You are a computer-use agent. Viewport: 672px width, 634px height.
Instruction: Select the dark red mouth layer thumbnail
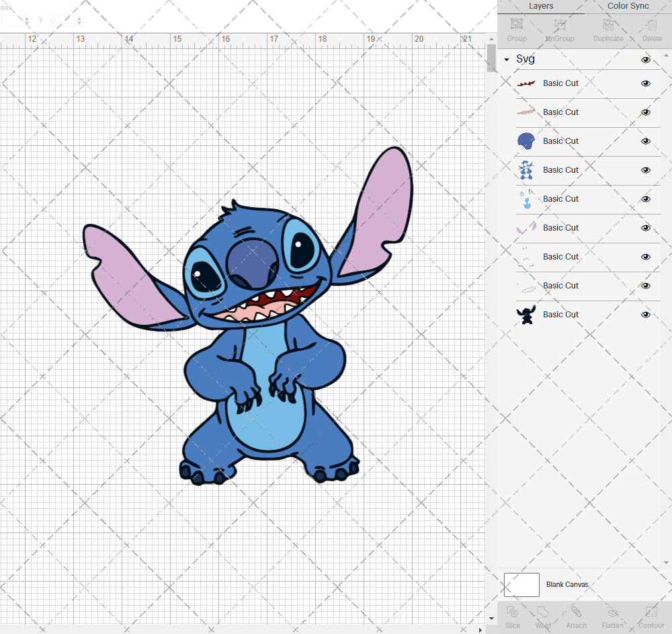click(526, 83)
